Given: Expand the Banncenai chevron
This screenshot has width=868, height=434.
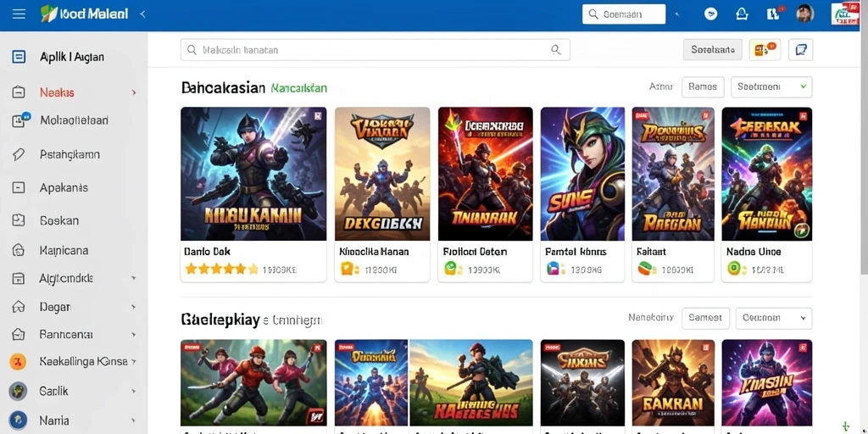Looking at the screenshot, I should (x=133, y=334).
